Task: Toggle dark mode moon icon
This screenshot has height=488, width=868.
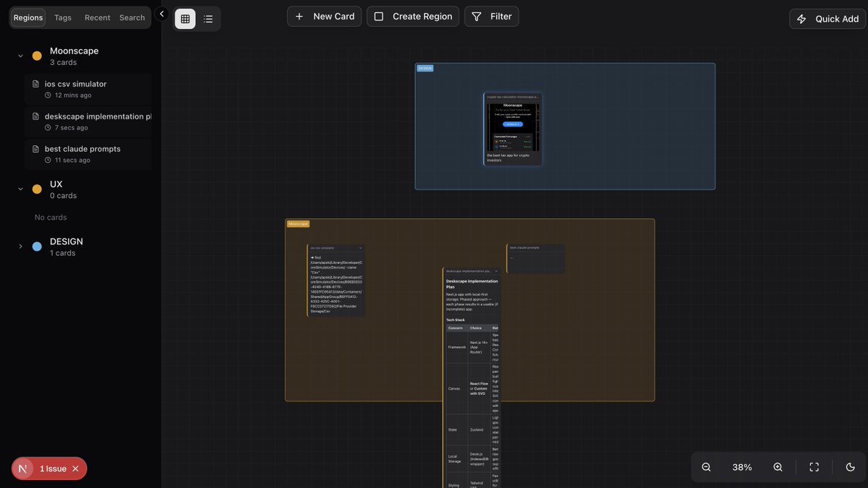Action: 851,467
